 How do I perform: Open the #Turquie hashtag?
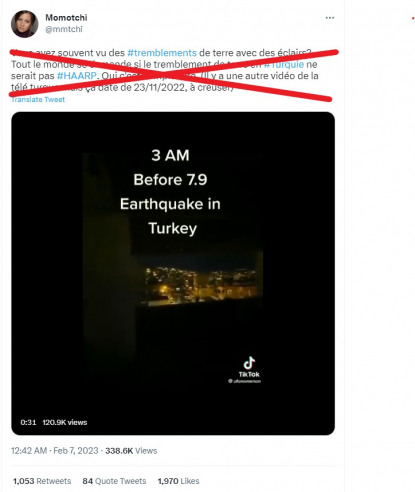coord(284,64)
